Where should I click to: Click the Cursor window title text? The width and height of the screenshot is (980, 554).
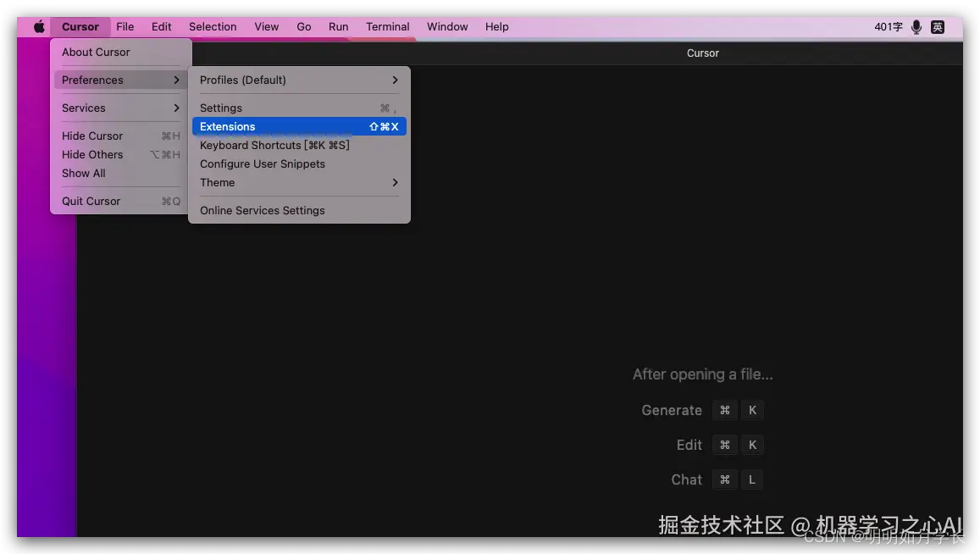click(x=702, y=53)
